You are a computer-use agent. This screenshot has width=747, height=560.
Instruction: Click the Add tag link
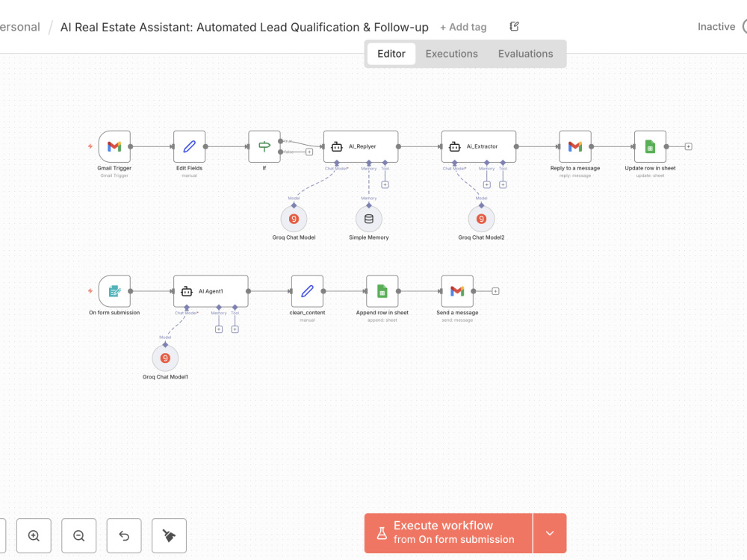click(x=463, y=27)
